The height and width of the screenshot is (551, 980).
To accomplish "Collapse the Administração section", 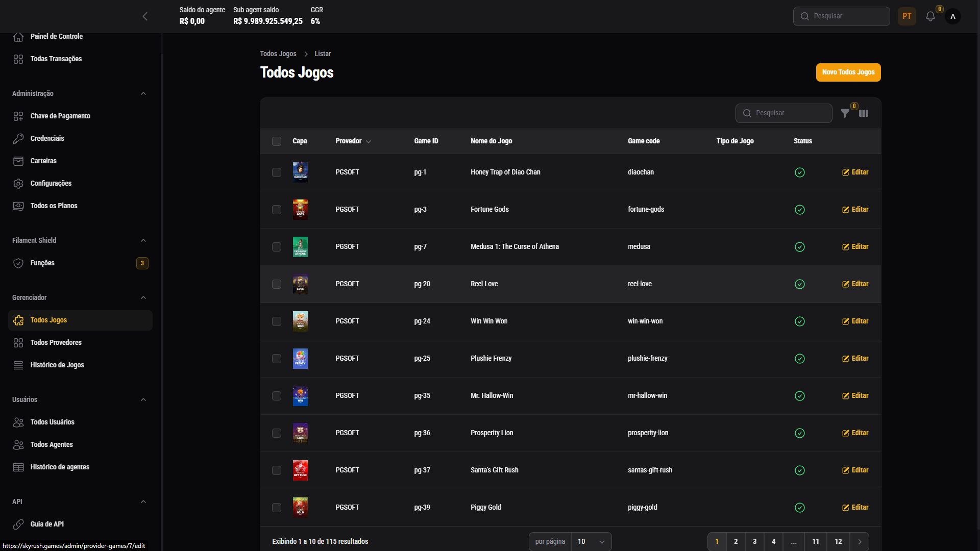I will [x=143, y=94].
